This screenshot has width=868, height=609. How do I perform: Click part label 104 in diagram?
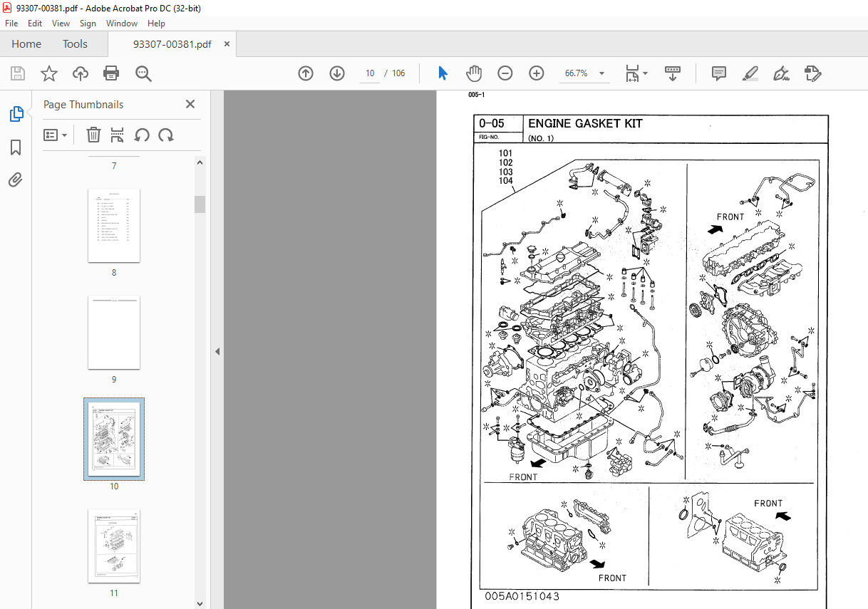(505, 180)
